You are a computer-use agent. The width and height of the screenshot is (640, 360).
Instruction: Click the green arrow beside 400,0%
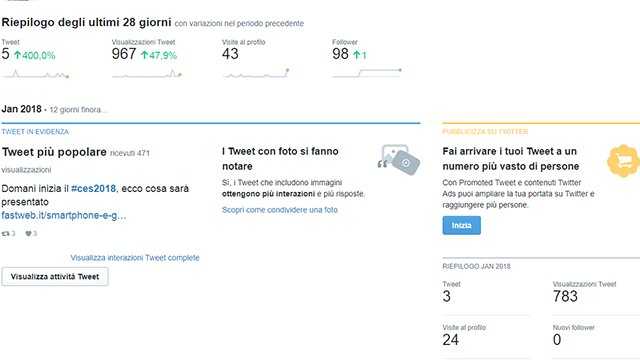coord(18,55)
